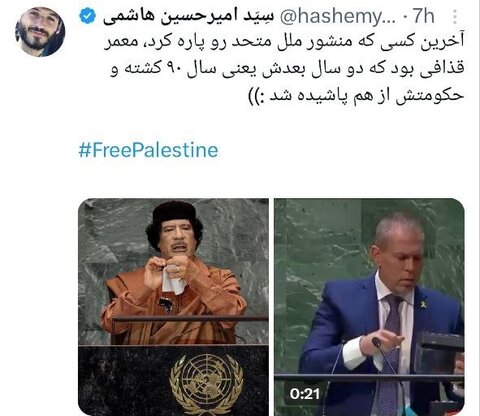The image size is (480, 416).
Task: Click the second tweet line starting with قذافی
Action: pyautogui.click(x=287, y=69)
